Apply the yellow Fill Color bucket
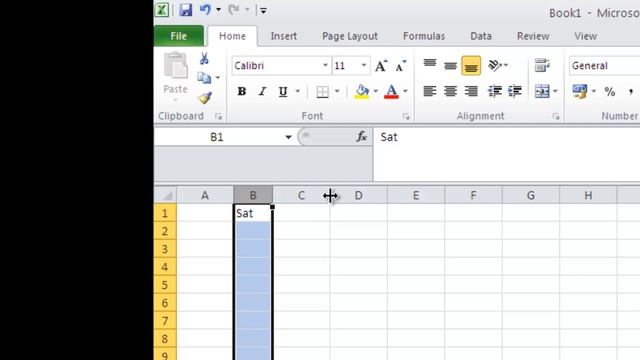 [362, 91]
